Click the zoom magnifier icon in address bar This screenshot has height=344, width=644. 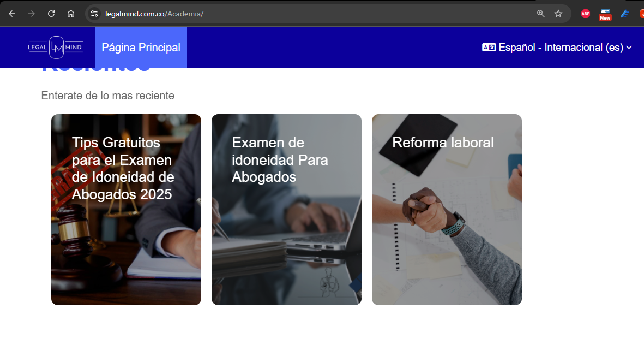[x=541, y=14]
